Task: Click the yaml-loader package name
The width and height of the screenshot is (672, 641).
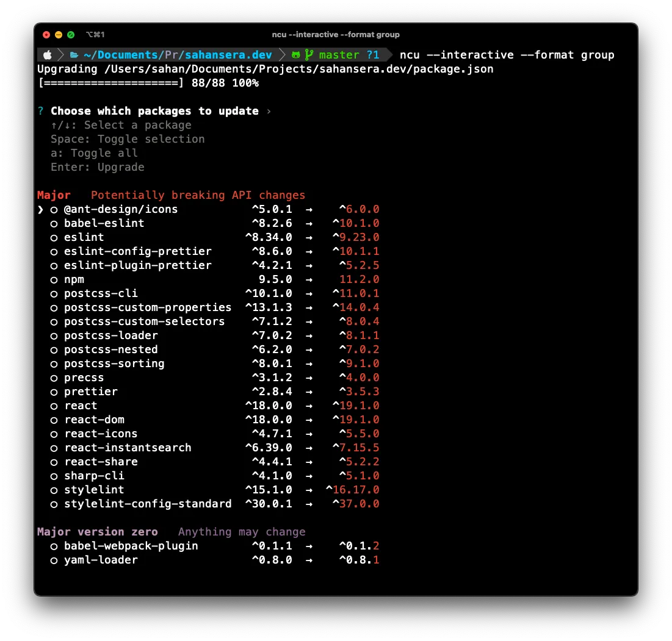Action: pos(101,560)
